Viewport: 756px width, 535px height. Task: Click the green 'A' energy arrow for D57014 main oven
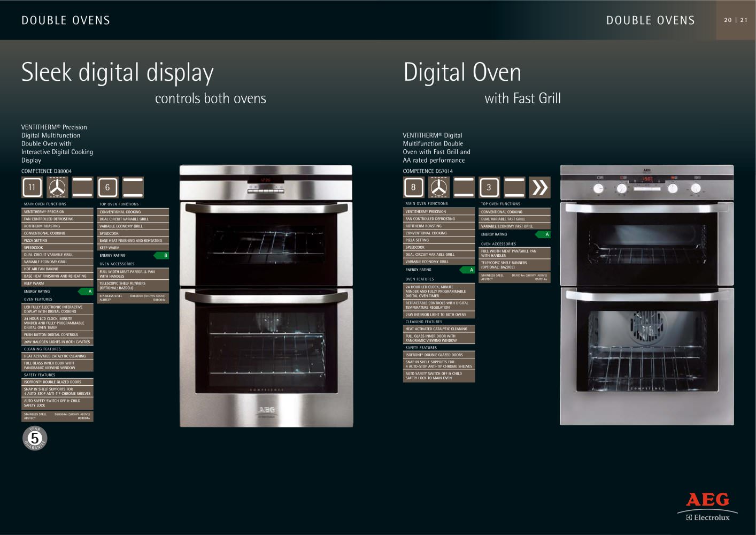click(x=468, y=270)
